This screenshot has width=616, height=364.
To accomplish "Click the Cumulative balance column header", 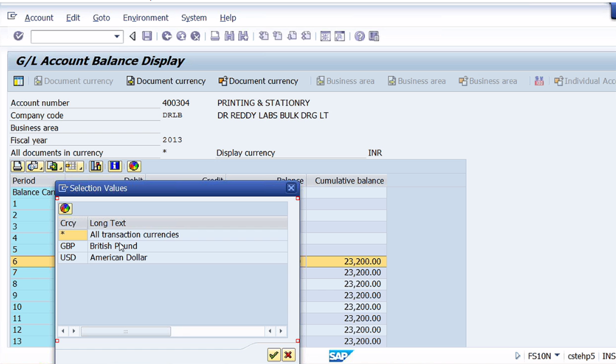I will pyautogui.click(x=347, y=180).
